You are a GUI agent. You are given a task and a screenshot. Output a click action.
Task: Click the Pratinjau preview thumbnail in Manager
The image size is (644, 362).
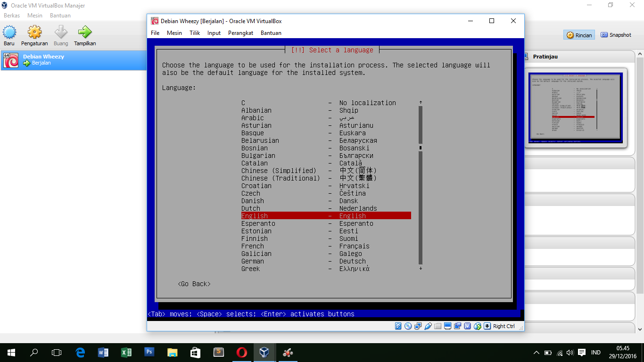pos(576,108)
